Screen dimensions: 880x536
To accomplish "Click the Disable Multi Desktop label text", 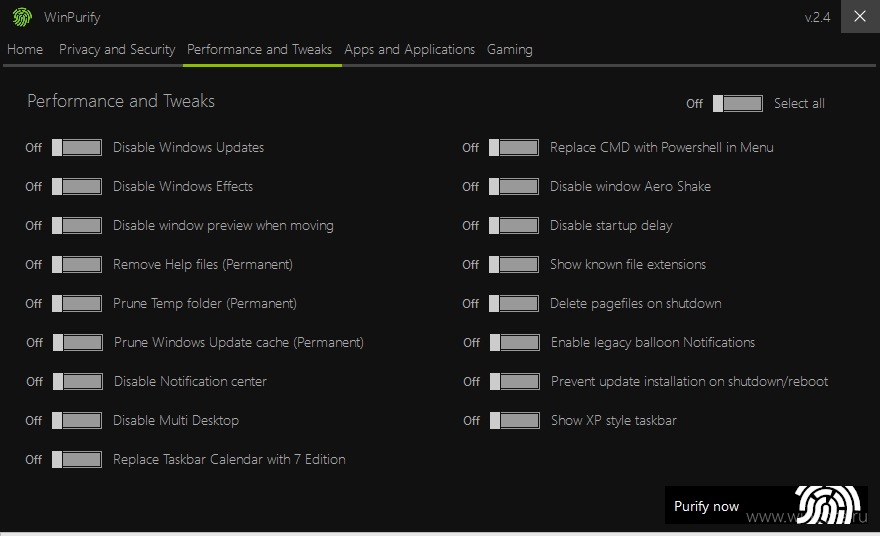I will coord(176,420).
